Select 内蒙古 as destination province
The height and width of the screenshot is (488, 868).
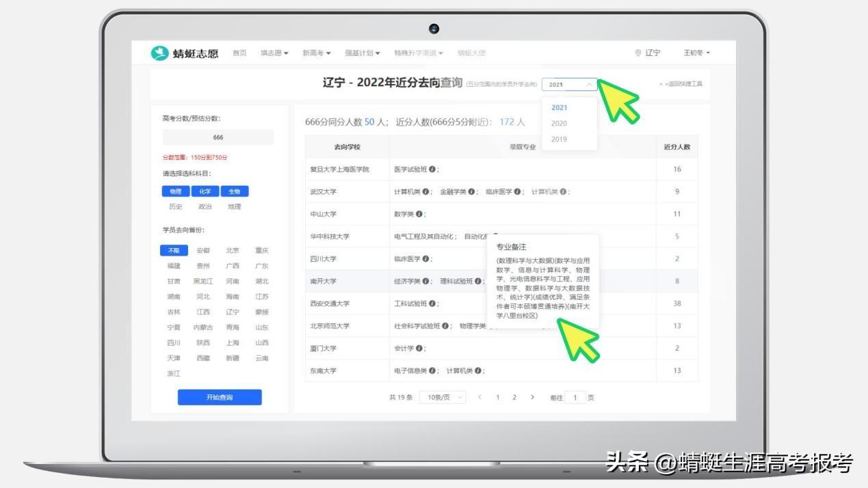pyautogui.click(x=203, y=327)
